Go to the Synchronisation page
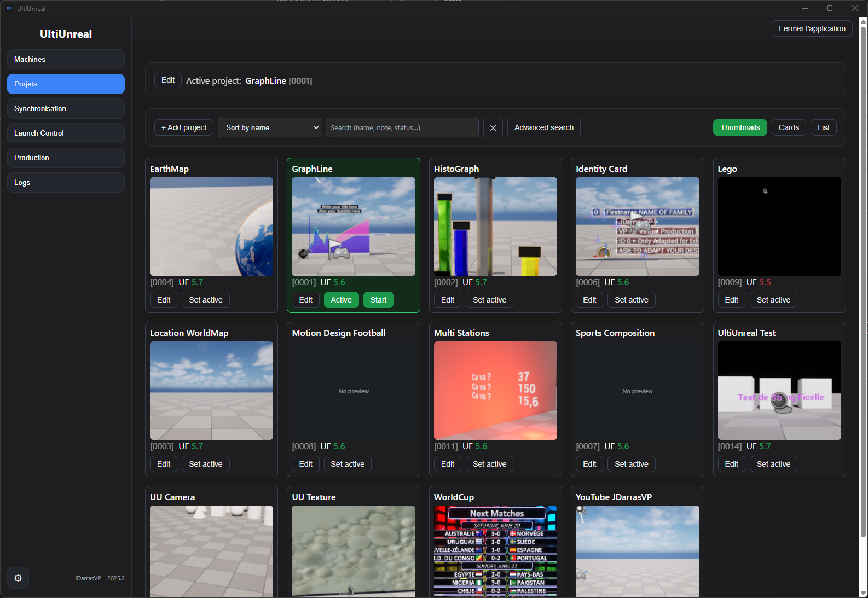The height and width of the screenshot is (598, 868). pyautogui.click(x=66, y=108)
